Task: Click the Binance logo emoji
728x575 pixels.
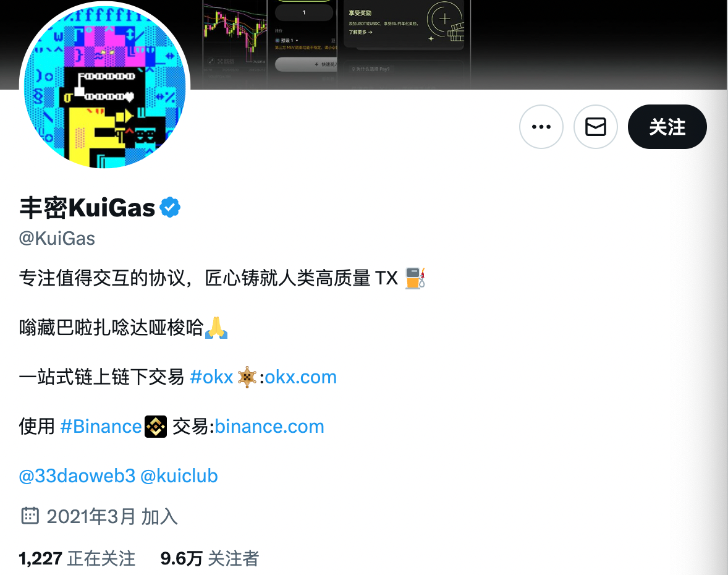Action: coord(156,427)
